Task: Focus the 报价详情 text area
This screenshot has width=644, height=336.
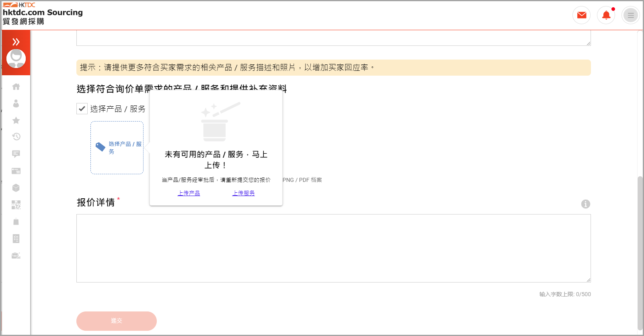Action: tap(334, 248)
